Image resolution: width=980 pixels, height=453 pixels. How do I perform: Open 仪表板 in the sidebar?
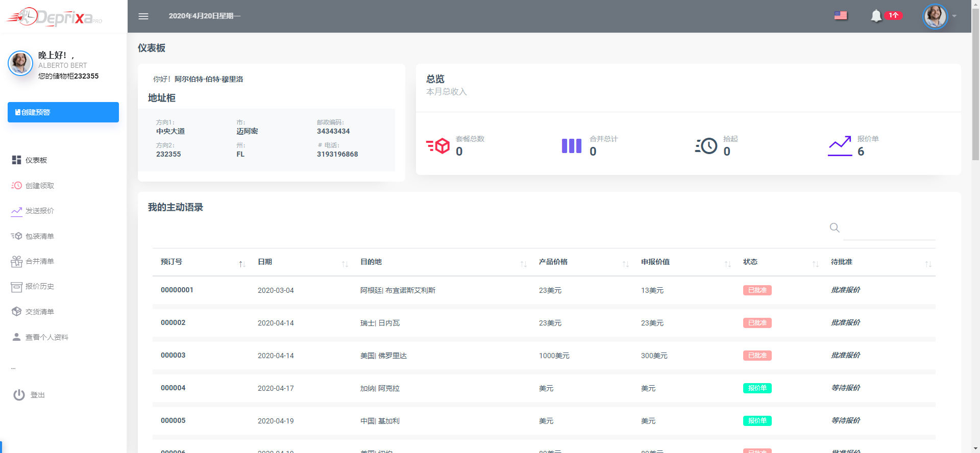pyautogui.click(x=36, y=160)
